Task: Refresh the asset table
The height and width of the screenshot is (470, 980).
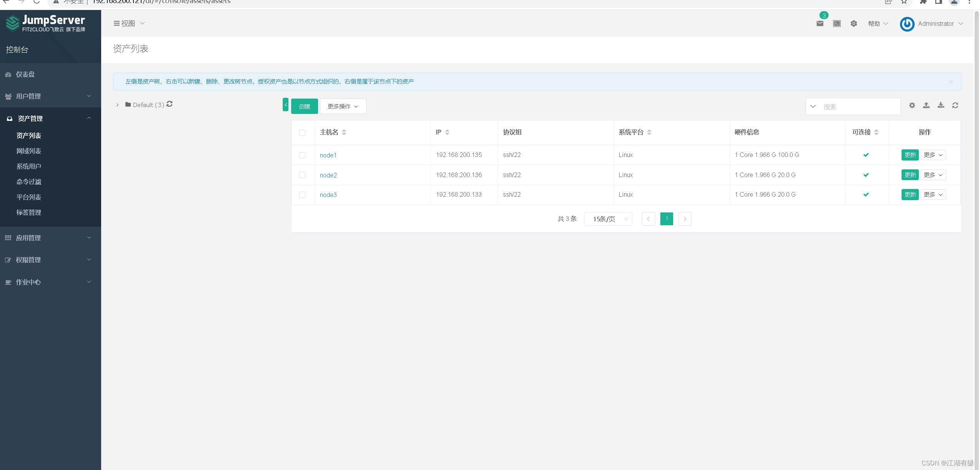Action: coord(955,105)
